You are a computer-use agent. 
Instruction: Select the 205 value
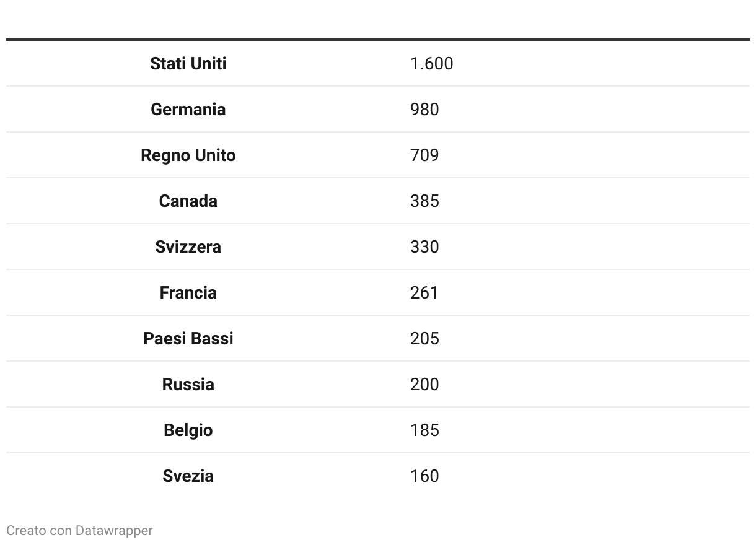coord(424,339)
